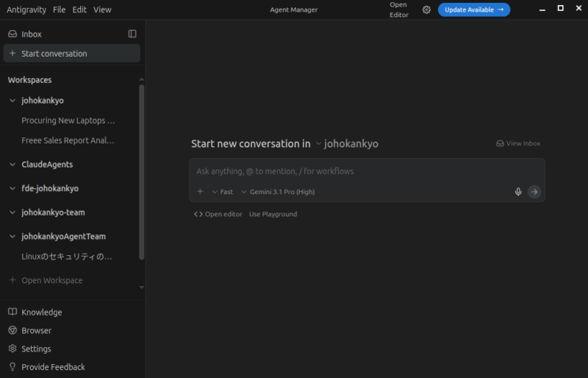Open the Fast mode dropdown
Image resolution: width=588 pixels, height=378 pixels.
pyautogui.click(x=222, y=192)
